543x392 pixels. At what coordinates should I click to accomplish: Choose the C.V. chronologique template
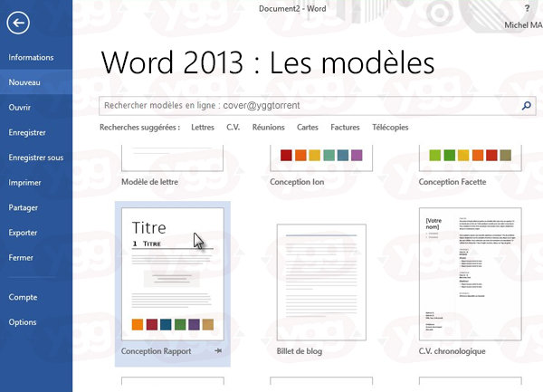[x=471, y=274]
